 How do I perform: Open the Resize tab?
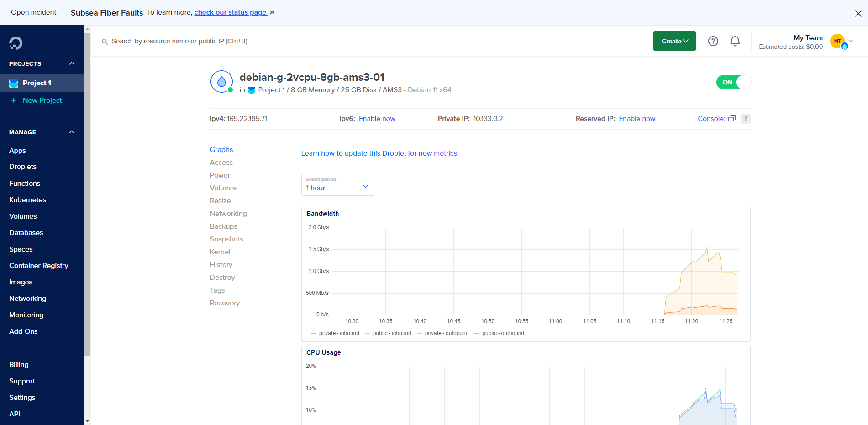coord(221,201)
